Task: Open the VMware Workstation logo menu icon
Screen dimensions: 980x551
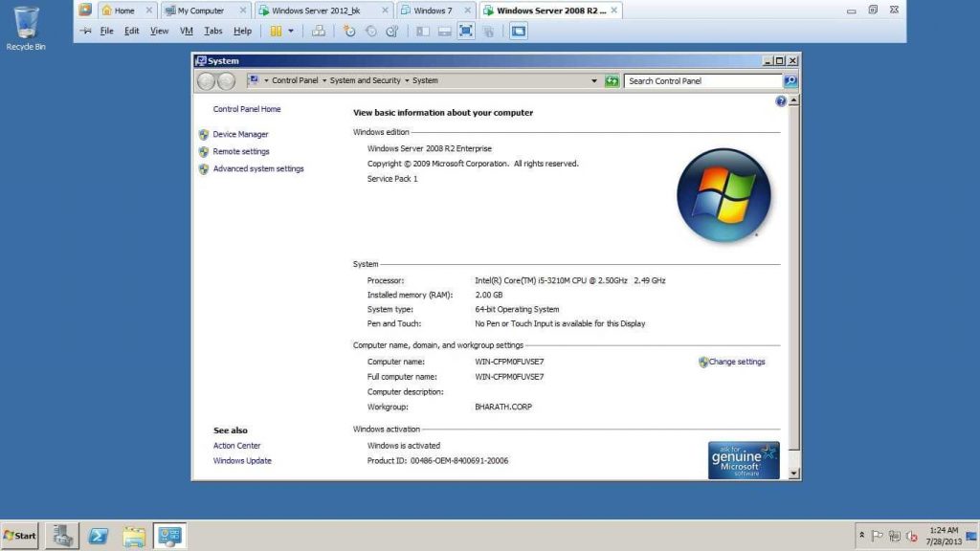Action: coord(85,10)
